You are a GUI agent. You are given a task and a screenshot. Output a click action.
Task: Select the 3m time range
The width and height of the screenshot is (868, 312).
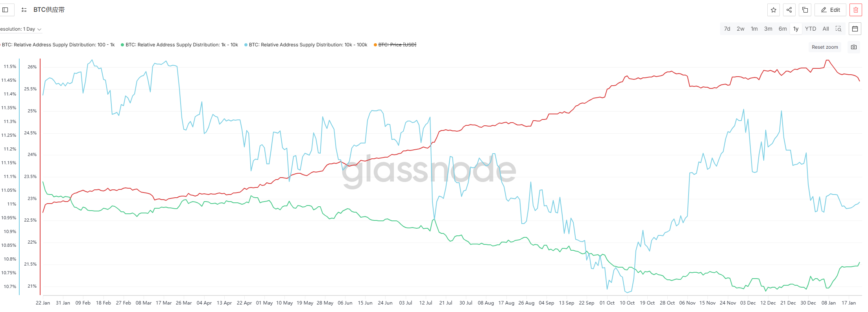click(x=768, y=29)
